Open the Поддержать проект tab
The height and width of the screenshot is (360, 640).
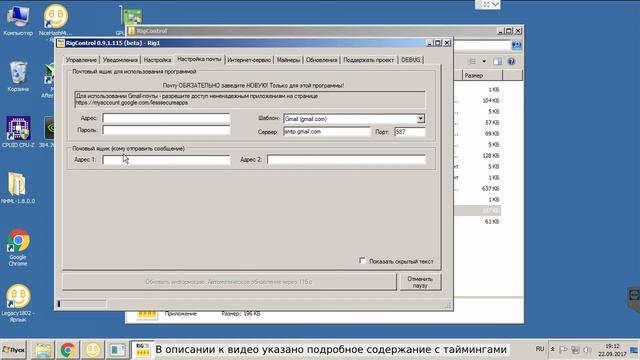tap(369, 60)
